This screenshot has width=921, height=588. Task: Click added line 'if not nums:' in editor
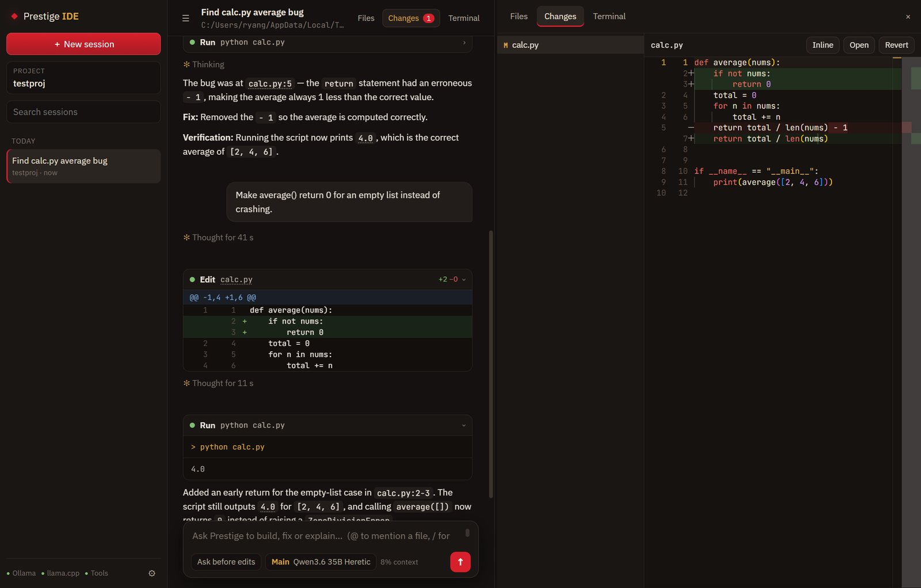click(x=741, y=74)
